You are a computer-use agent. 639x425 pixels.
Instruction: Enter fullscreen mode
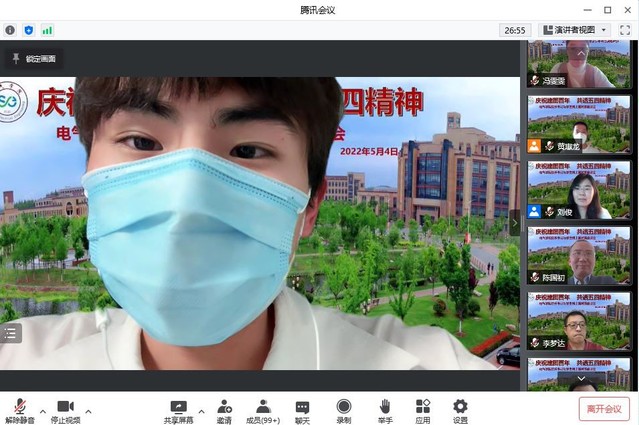[625, 30]
